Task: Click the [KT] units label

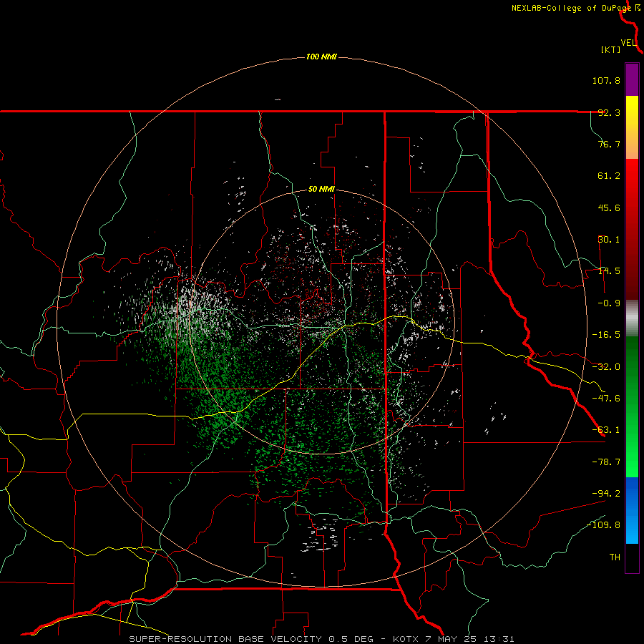Action: point(611,49)
